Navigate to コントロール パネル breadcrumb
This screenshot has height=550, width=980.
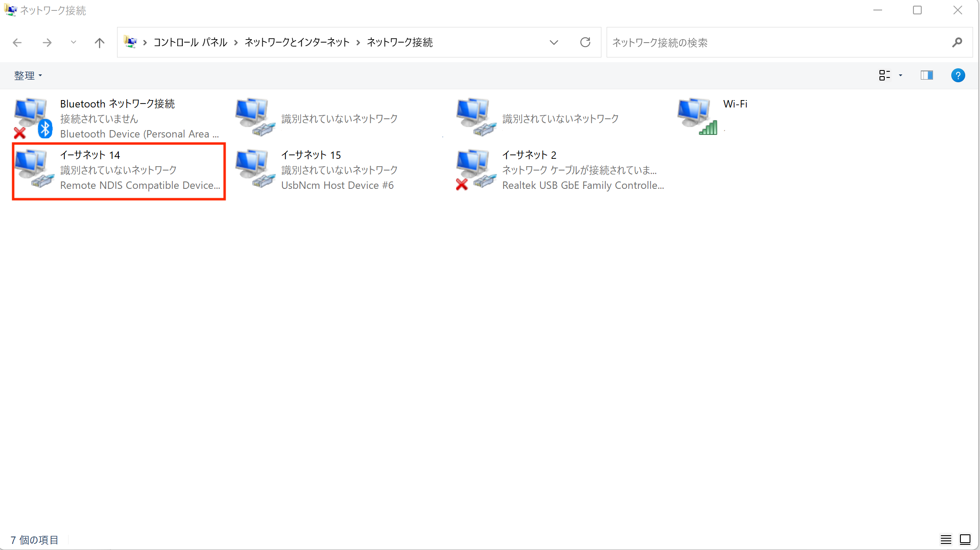pyautogui.click(x=190, y=42)
